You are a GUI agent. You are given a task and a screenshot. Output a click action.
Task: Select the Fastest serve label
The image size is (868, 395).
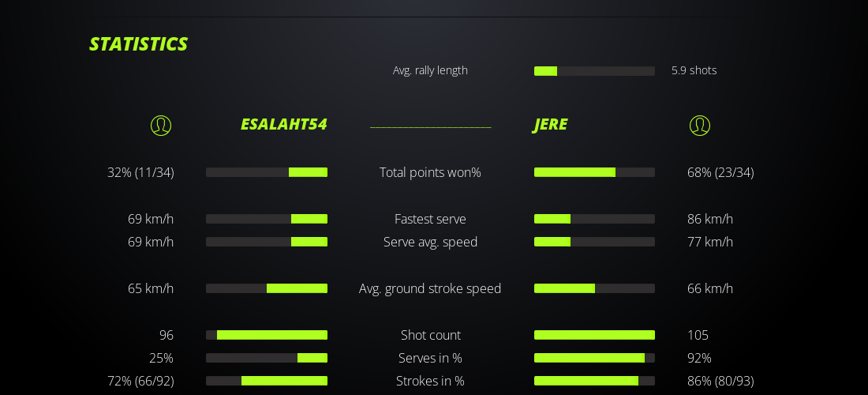[x=430, y=219]
